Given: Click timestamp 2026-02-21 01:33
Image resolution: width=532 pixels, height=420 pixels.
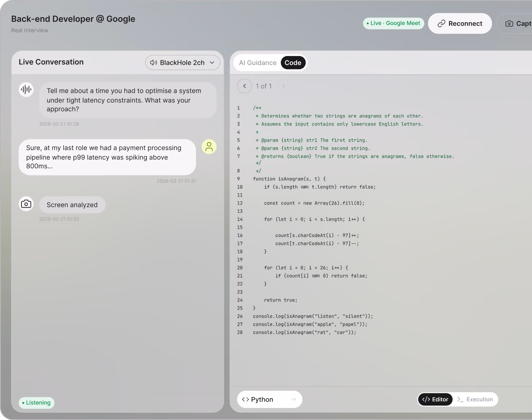Looking at the screenshot, I should tap(59, 219).
